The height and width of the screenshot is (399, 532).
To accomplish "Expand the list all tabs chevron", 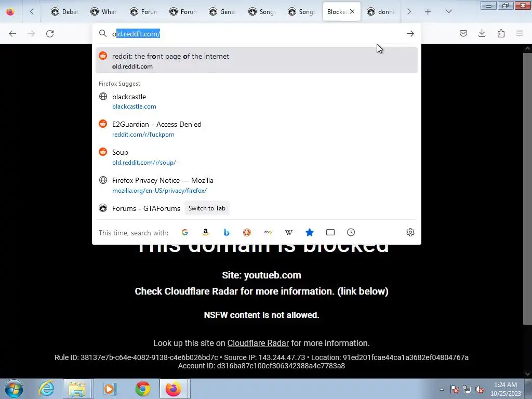I will click(x=448, y=11).
